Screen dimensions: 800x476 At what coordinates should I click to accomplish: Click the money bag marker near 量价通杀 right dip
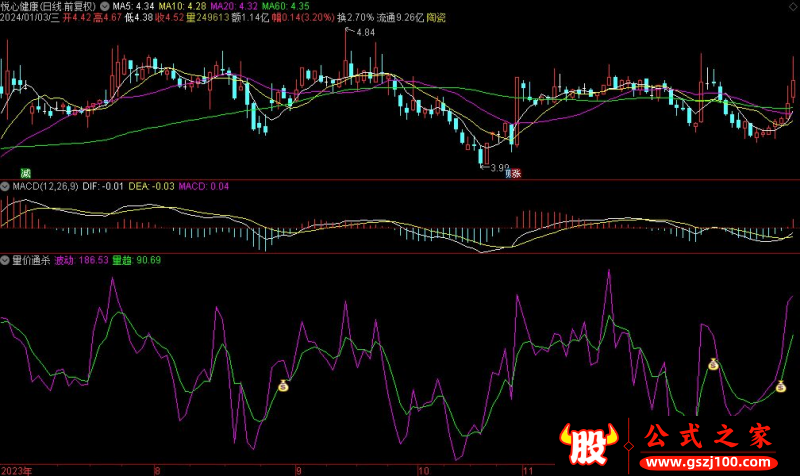tap(713, 364)
